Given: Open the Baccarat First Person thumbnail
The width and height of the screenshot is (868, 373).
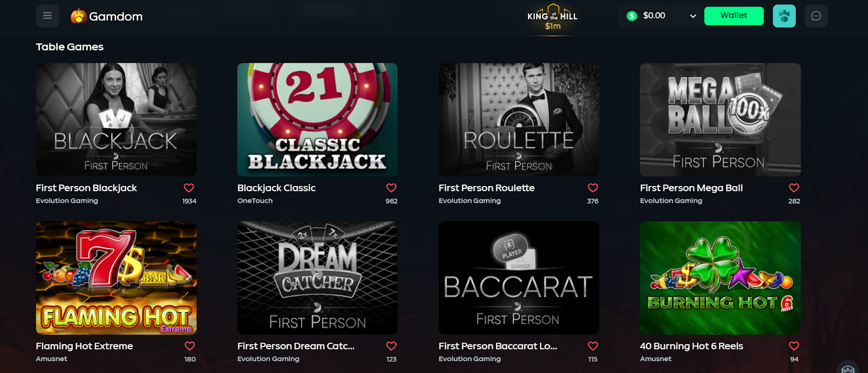Looking at the screenshot, I should point(519,278).
